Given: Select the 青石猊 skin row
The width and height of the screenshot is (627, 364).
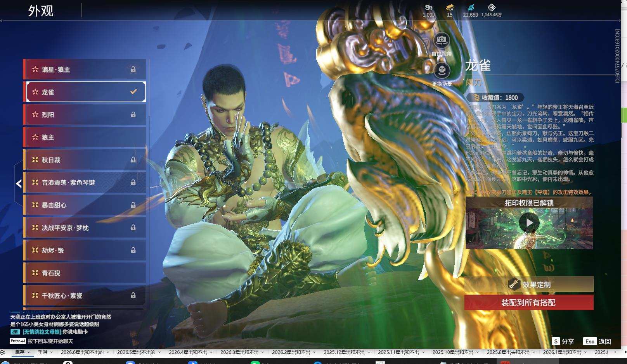Looking at the screenshot, I should [x=85, y=273].
